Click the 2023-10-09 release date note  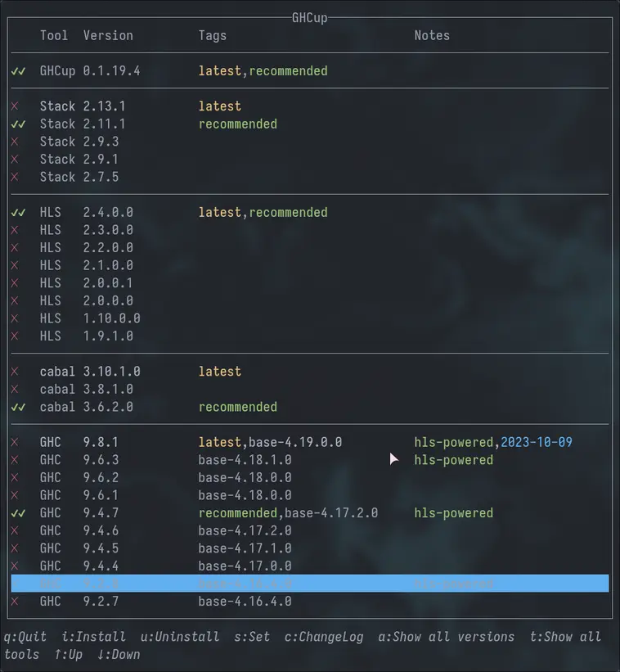click(x=536, y=443)
